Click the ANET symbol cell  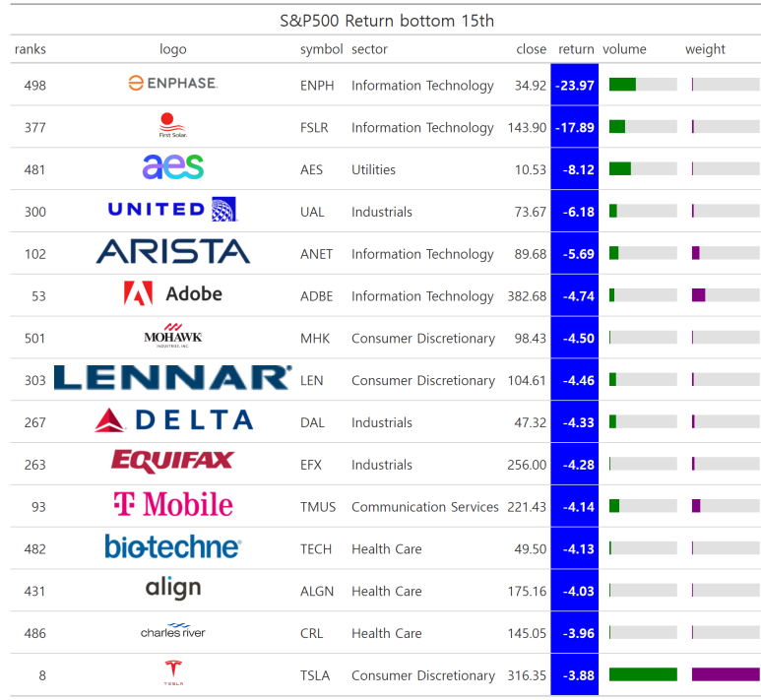click(x=316, y=254)
